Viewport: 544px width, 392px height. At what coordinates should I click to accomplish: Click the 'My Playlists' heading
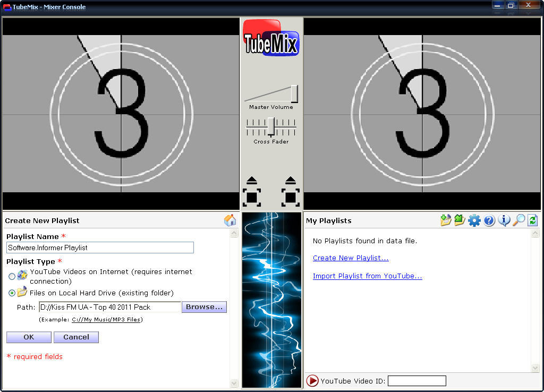click(328, 220)
